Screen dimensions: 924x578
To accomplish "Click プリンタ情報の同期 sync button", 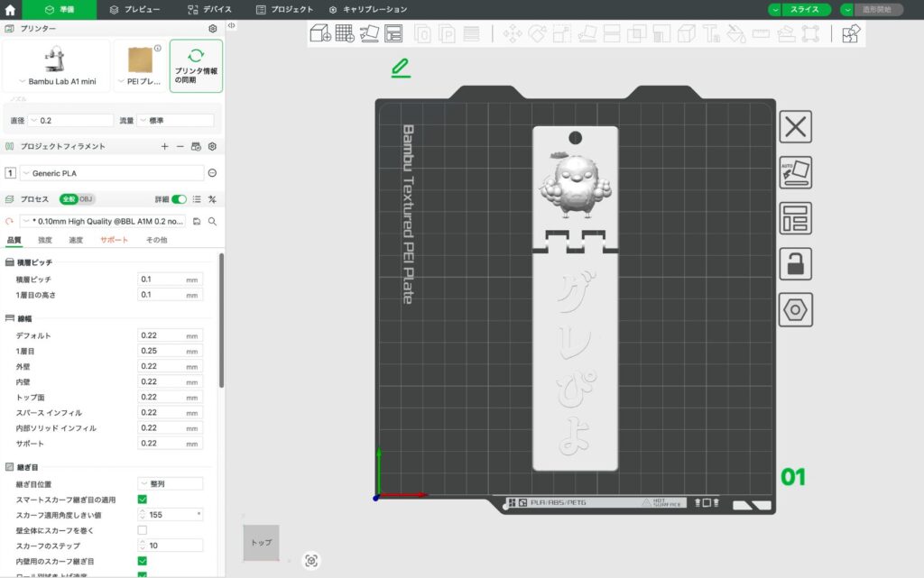I will pyautogui.click(x=196, y=66).
